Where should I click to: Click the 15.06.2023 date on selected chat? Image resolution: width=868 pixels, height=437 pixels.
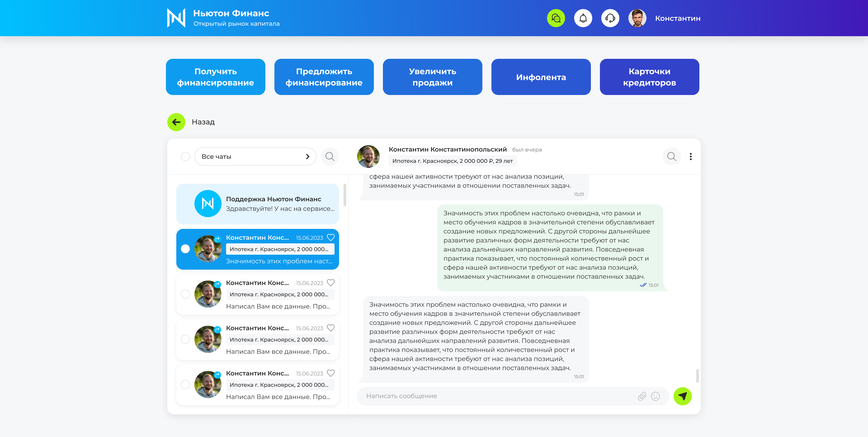(309, 238)
